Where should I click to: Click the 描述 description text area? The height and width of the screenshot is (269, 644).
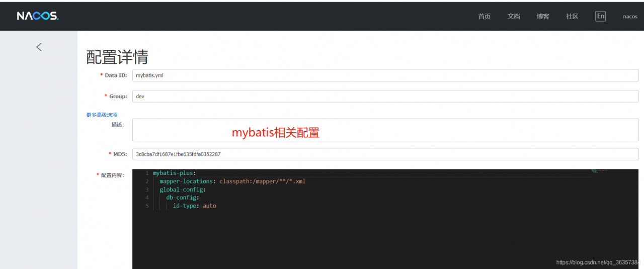click(385, 130)
